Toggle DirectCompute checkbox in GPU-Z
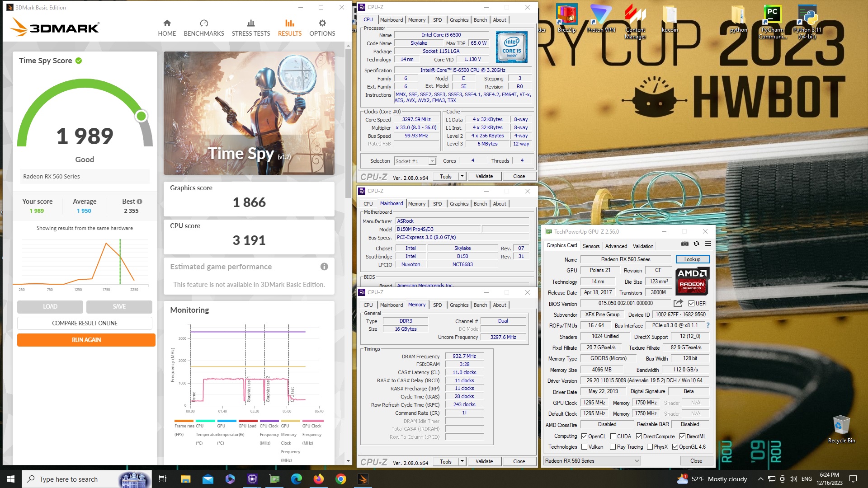This screenshot has height=488, width=868. coord(639,436)
